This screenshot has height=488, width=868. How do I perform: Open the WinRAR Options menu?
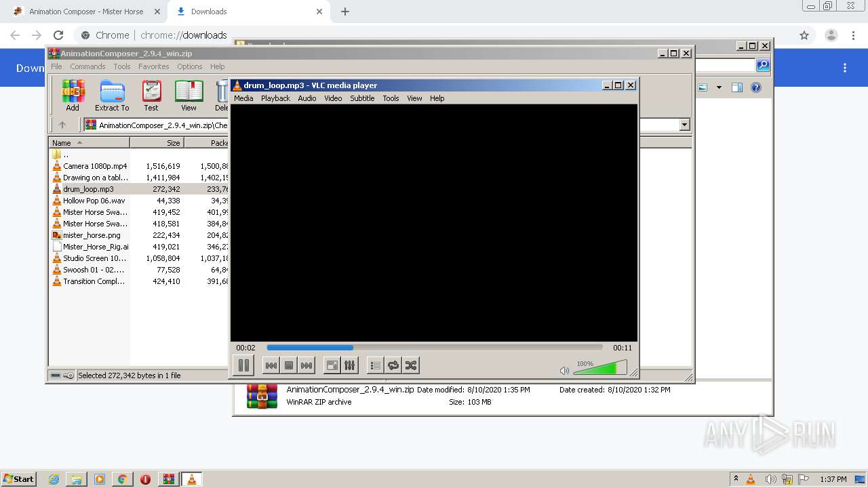point(190,66)
